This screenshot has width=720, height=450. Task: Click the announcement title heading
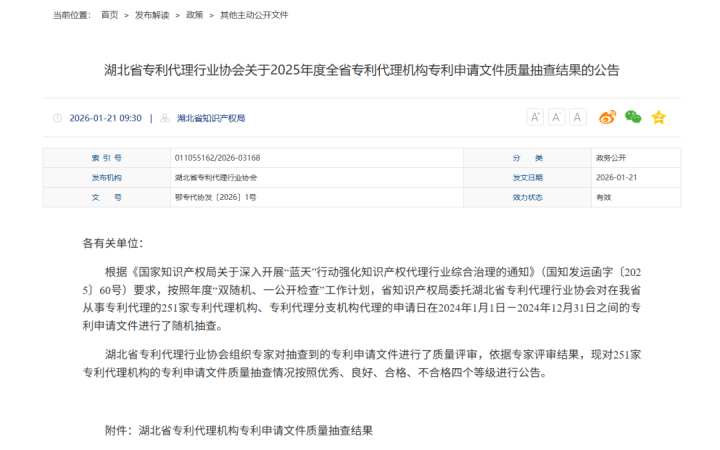(x=361, y=70)
